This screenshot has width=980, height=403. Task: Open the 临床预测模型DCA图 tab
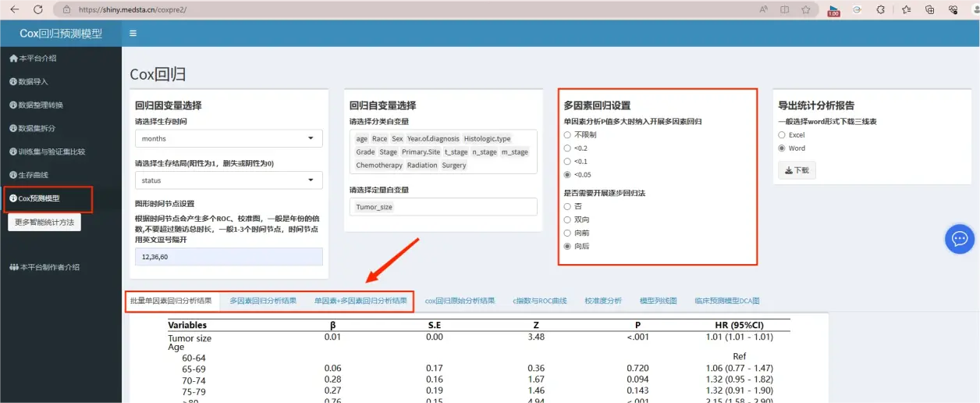pyautogui.click(x=726, y=301)
